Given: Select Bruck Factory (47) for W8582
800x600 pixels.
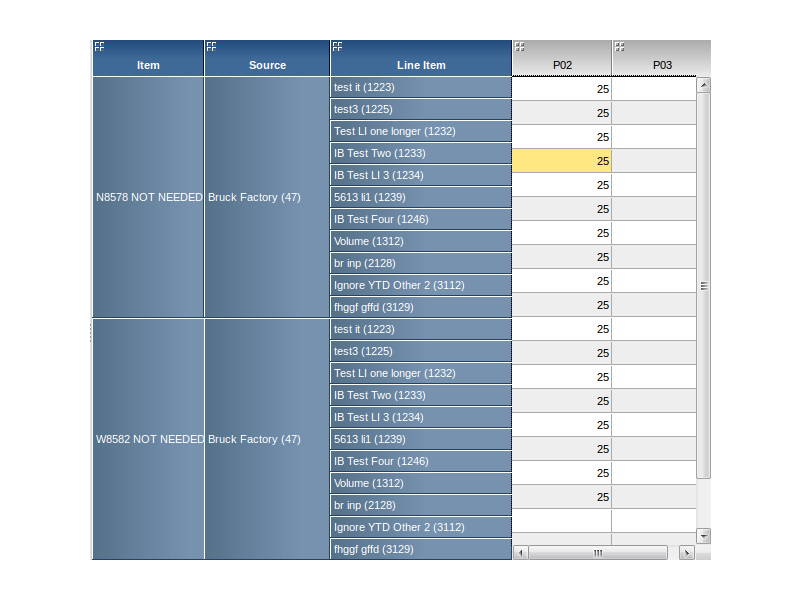Looking at the screenshot, I should [x=267, y=439].
